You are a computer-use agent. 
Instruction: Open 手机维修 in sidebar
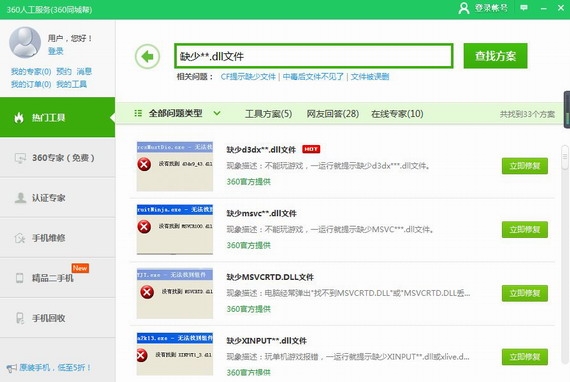(x=57, y=238)
